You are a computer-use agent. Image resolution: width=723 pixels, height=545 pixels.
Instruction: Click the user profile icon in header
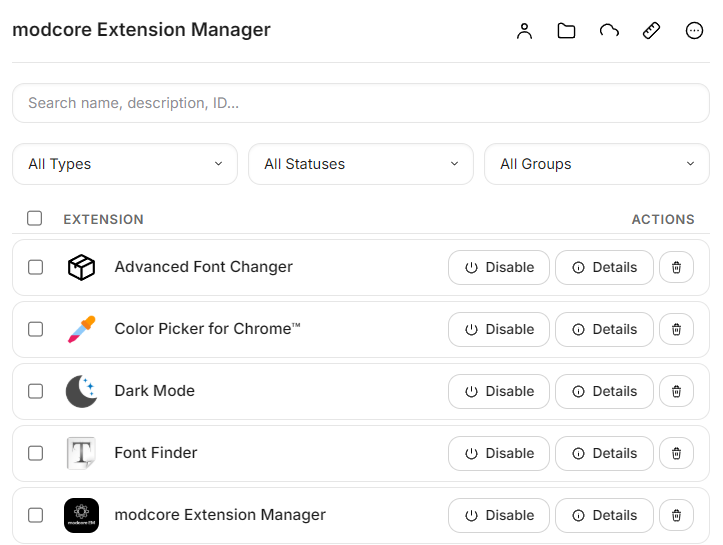[525, 31]
